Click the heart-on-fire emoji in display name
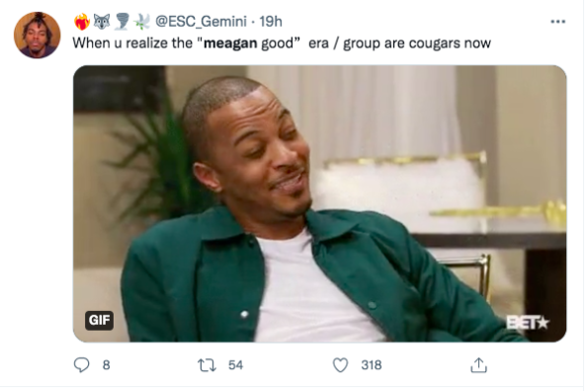Screen dimensions: 588x391 click(82, 22)
